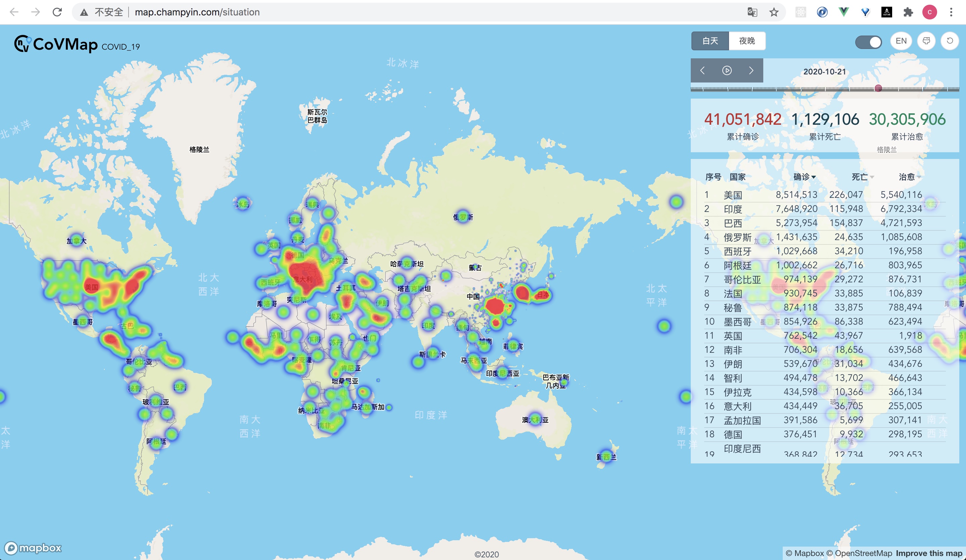Advance to next date with right chevron

coord(751,70)
